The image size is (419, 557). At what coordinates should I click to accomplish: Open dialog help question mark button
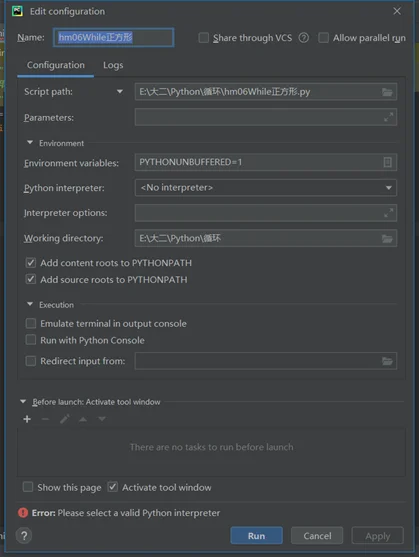click(x=24, y=535)
